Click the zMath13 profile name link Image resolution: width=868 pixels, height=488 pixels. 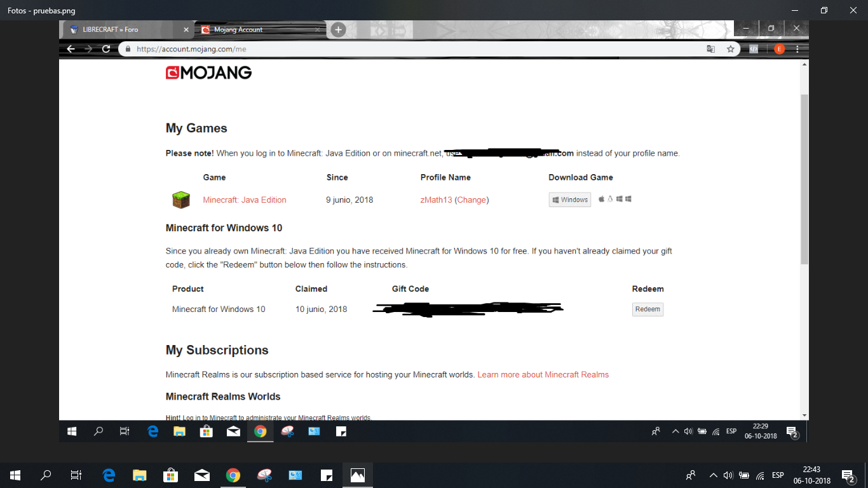436,200
